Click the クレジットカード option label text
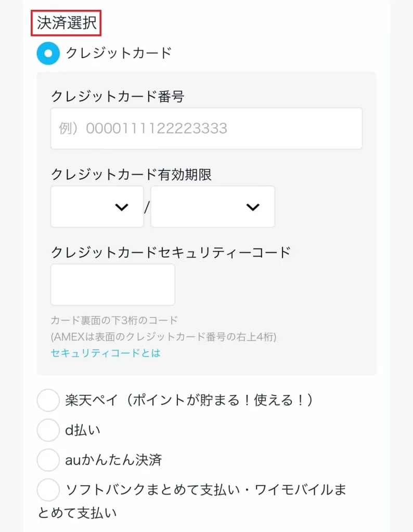This screenshot has width=413, height=532. 119,53
